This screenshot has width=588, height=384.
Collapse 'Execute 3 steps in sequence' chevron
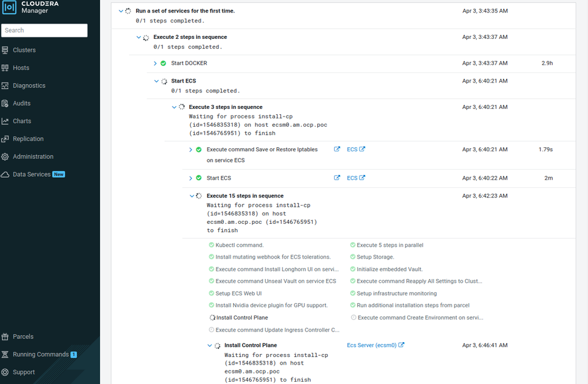(174, 107)
